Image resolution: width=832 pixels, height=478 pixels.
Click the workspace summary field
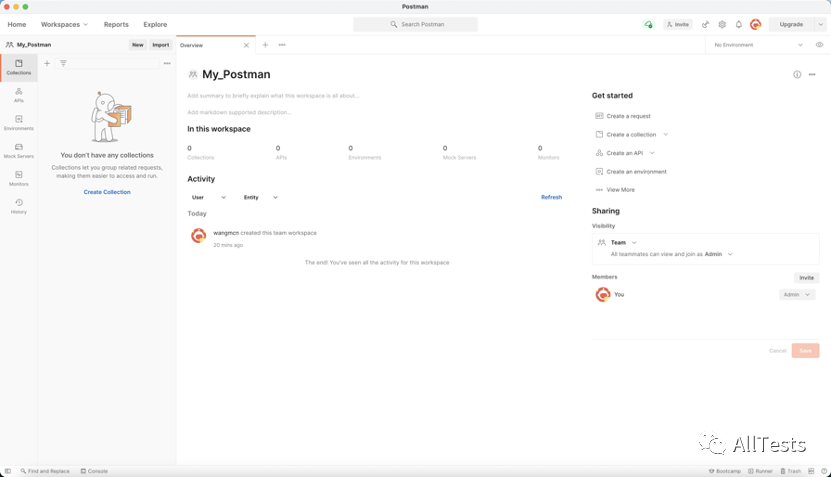(273, 96)
